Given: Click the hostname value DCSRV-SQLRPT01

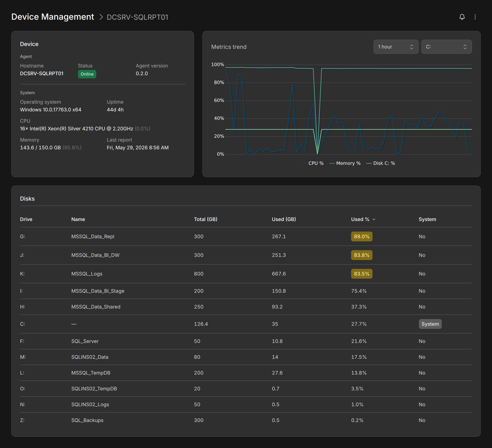Looking at the screenshot, I should [x=42, y=73].
